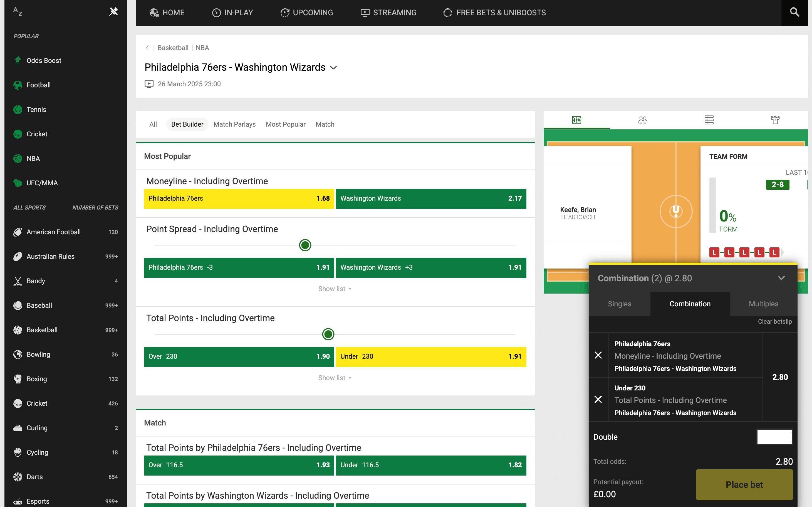Open UPCOMING in top navigation

307,13
